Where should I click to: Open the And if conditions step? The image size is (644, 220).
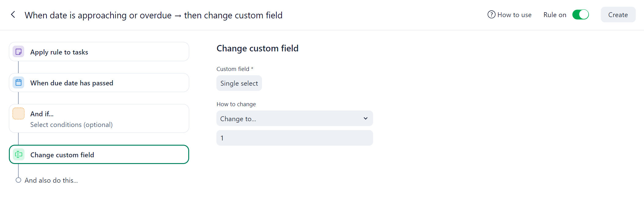tap(71, 119)
